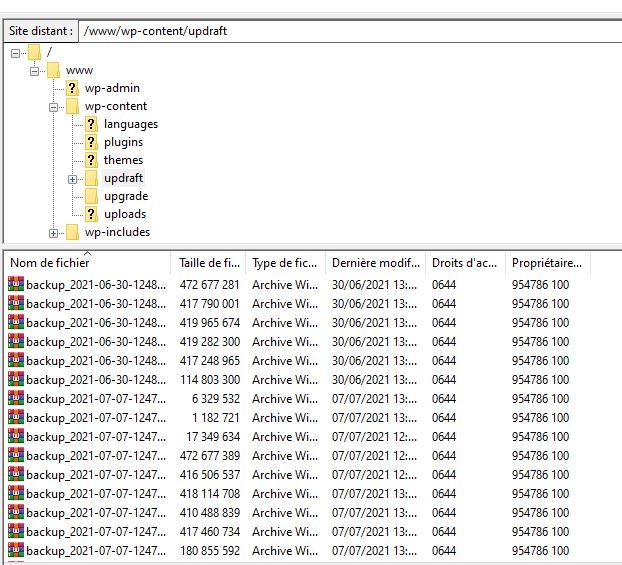Viewport: 622px width, 565px height.
Task: Click the uploads folder icon
Action: click(91, 214)
